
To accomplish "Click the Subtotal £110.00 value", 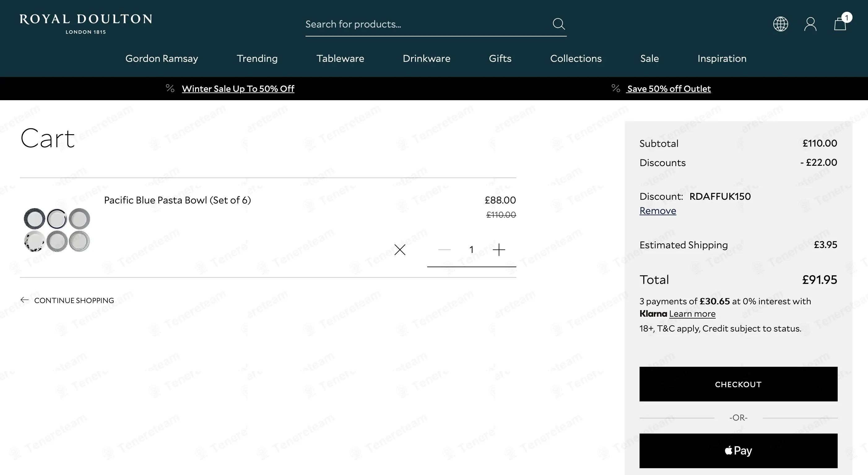I will pyautogui.click(x=819, y=143).
